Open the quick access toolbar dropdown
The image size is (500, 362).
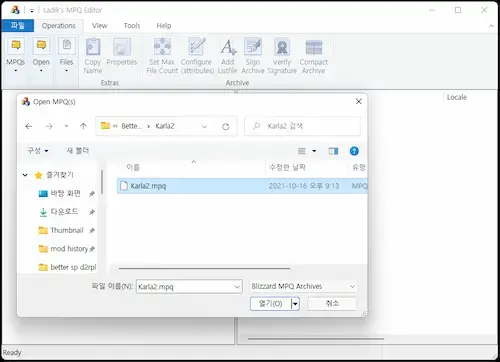[32, 10]
